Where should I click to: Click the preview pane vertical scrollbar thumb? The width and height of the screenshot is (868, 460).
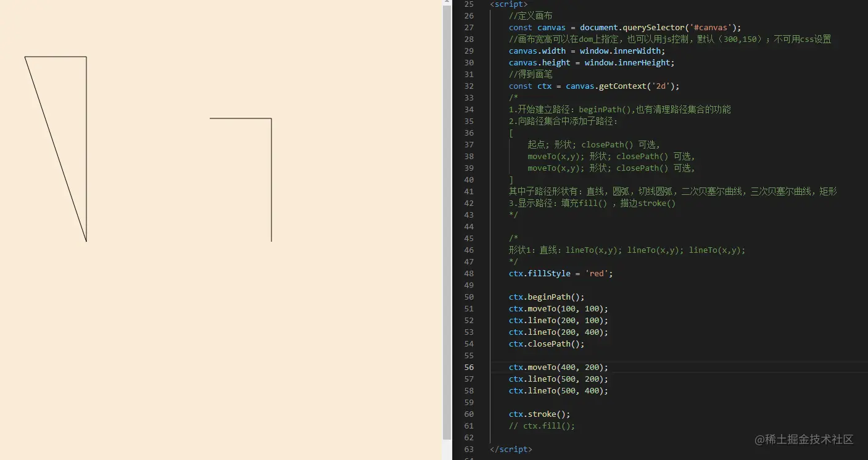click(x=447, y=223)
